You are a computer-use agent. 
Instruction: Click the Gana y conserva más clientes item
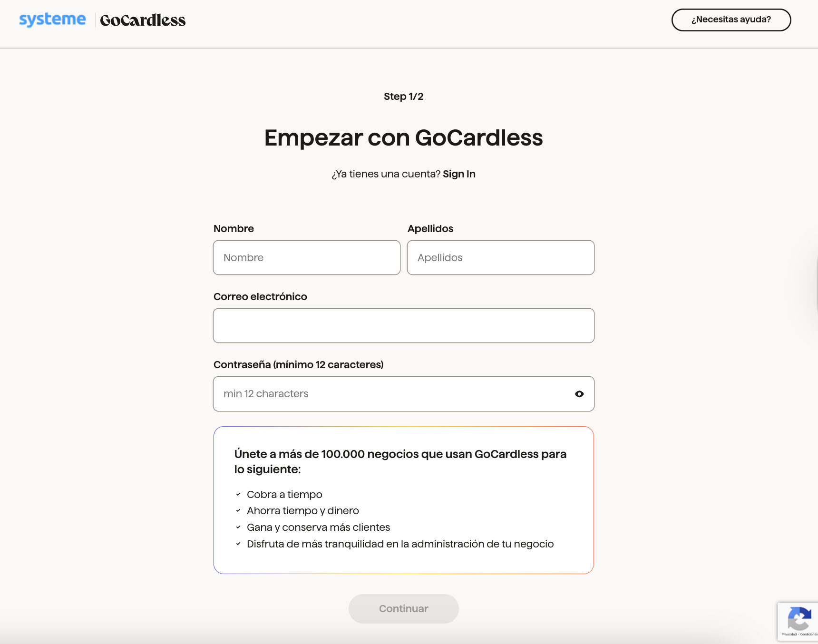(x=318, y=527)
